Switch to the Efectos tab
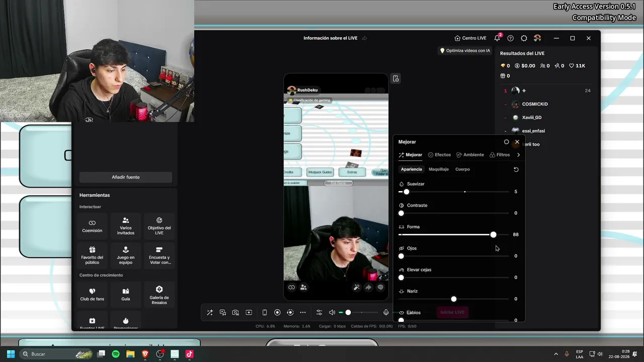Screen dimensions: 644x362 coord(439,155)
